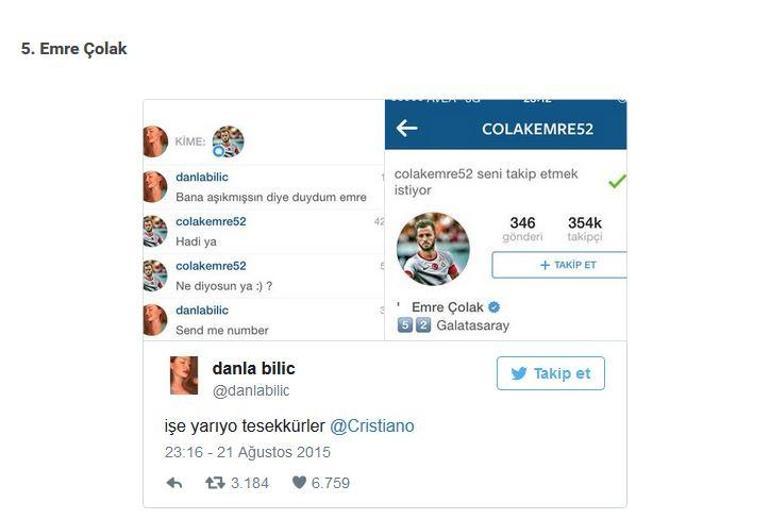Image resolution: width=770 pixels, height=519 pixels.
Task: Click colakemre52 username above Hadi ya
Action: pos(211,221)
